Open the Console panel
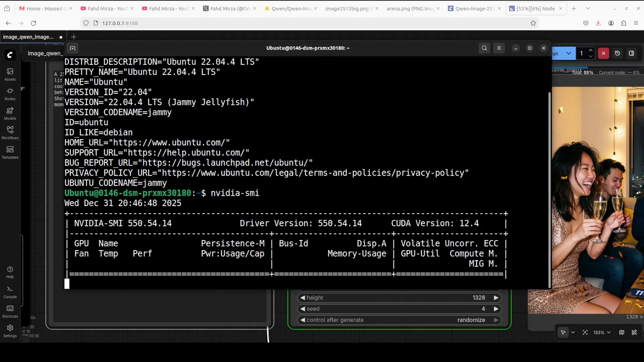The height and width of the screenshot is (362, 644). coord(10,291)
